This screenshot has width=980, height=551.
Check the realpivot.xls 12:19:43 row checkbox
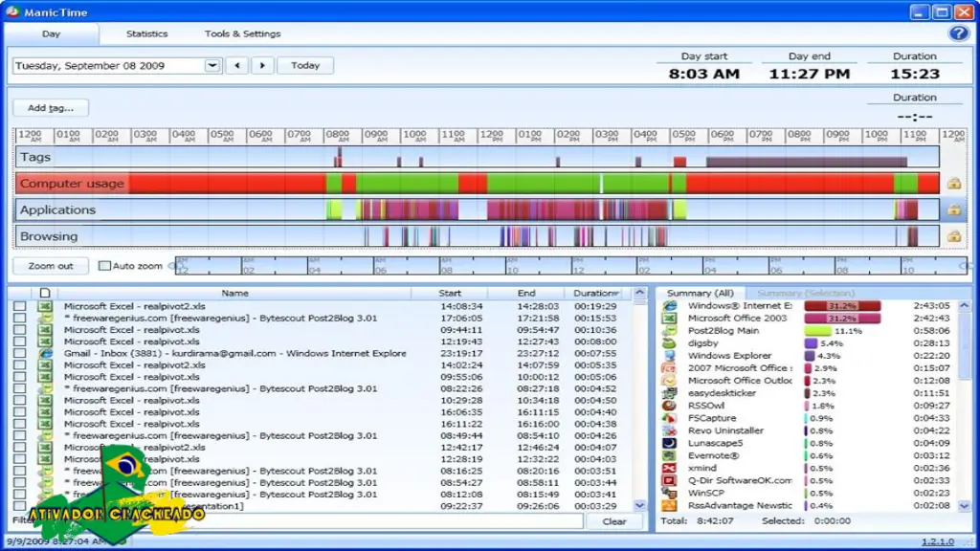coord(20,342)
